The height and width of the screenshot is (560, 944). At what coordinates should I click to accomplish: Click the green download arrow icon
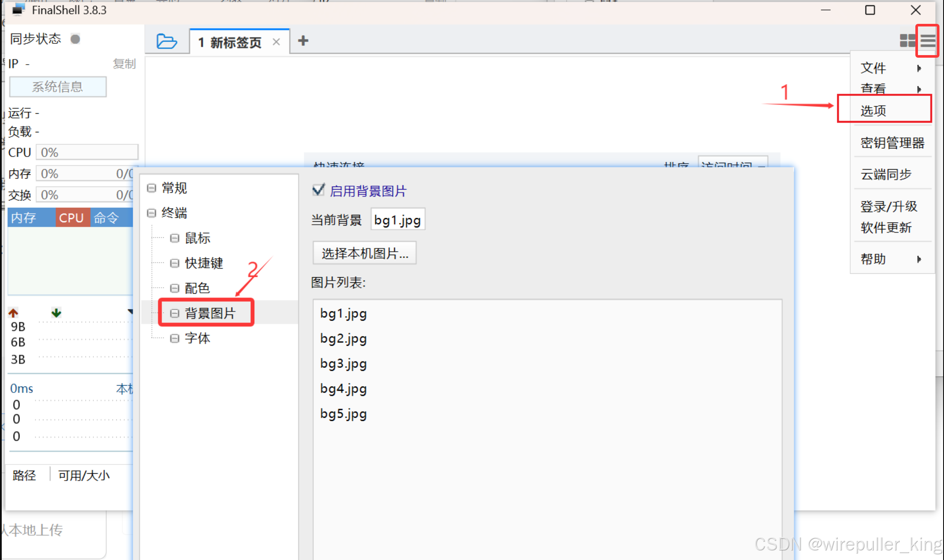pyautogui.click(x=56, y=313)
